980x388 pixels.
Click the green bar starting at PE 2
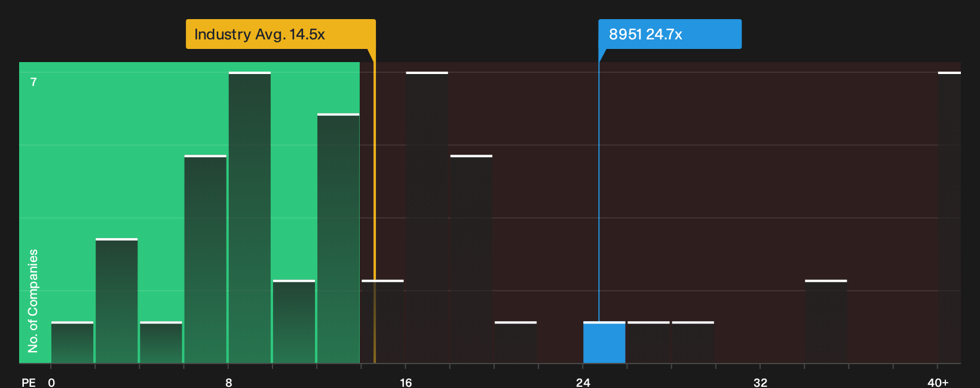117,301
